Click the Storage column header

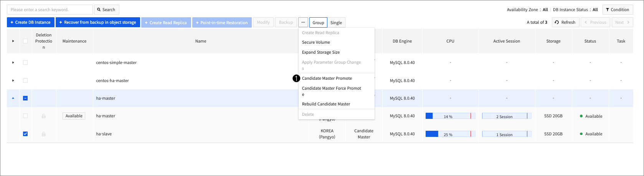click(x=553, y=41)
